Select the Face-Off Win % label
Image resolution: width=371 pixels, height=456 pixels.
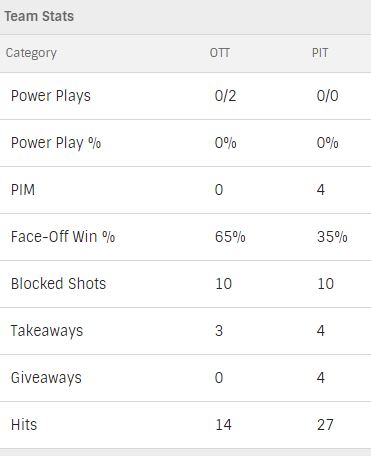tap(63, 237)
